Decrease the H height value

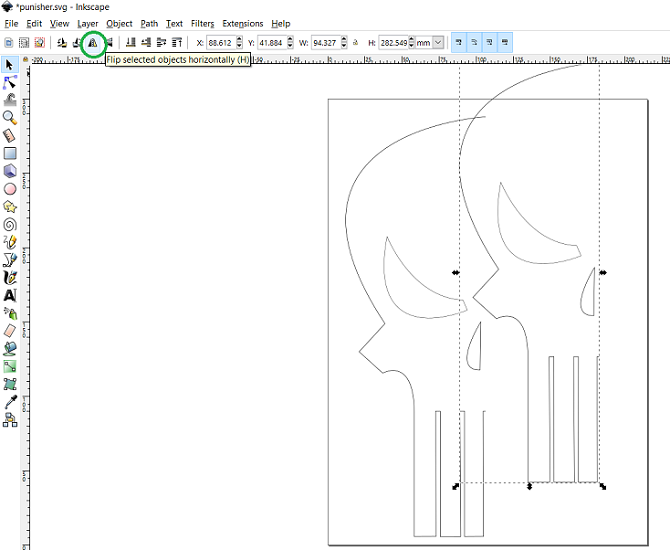click(411, 46)
